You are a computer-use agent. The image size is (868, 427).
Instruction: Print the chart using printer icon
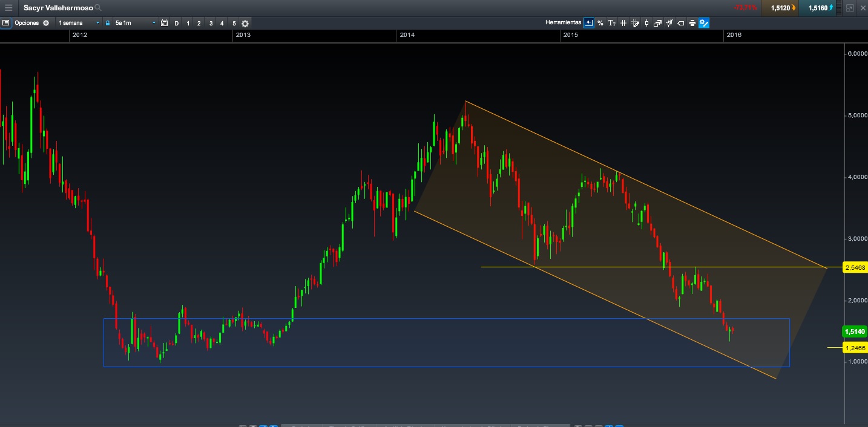(692, 23)
